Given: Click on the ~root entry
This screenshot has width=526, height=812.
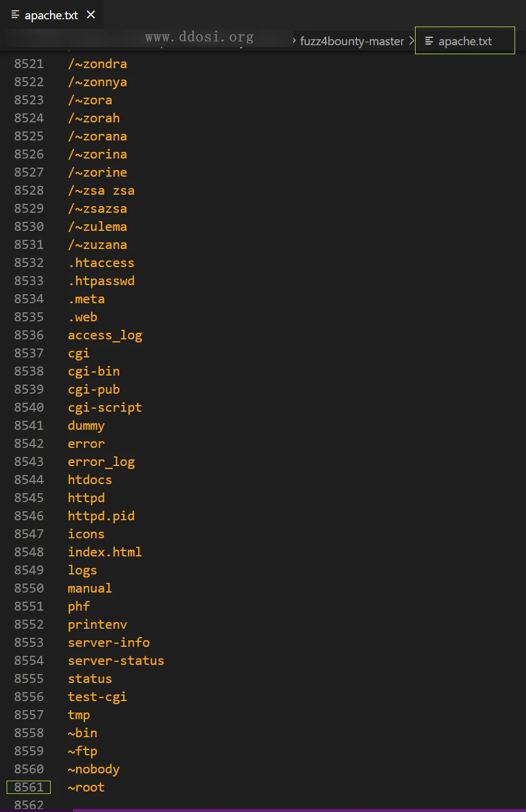Looking at the screenshot, I should pyautogui.click(x=86, y=787).
